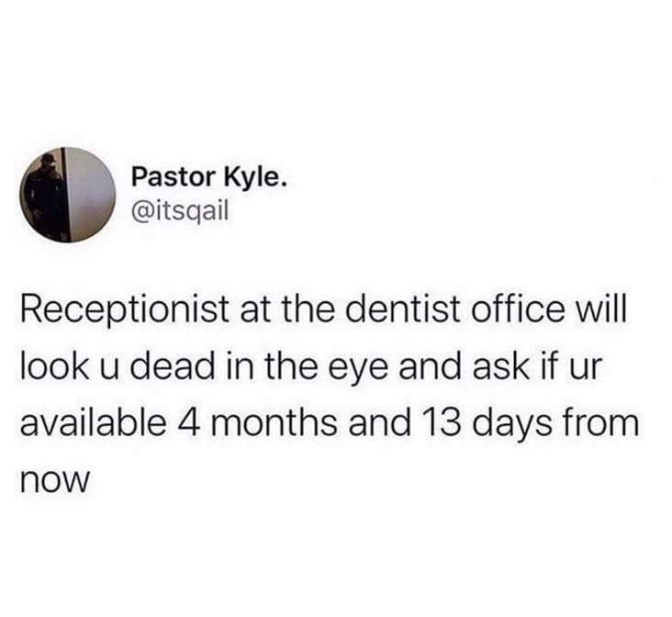Click the word Receptionist in the tweet
This screenshot has width=672, height=617.
click(124, 312)
